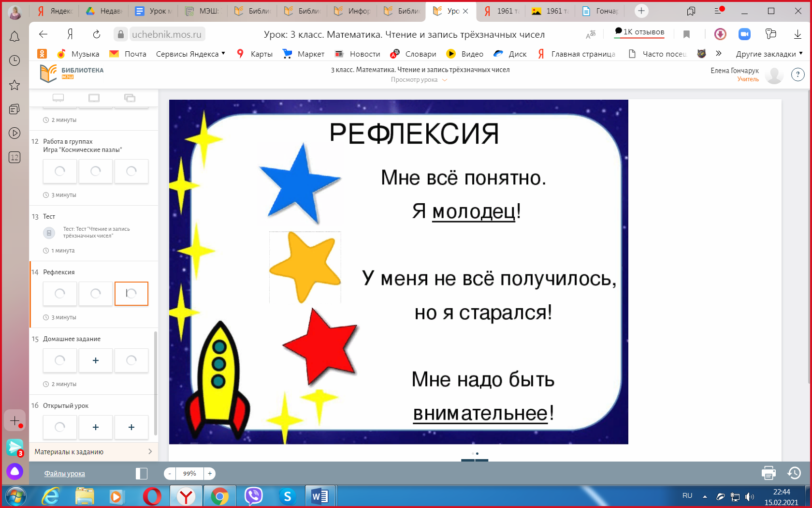
Task: Open the Новости bookmark
Action: pyautogui.click(x=358, y=54)
